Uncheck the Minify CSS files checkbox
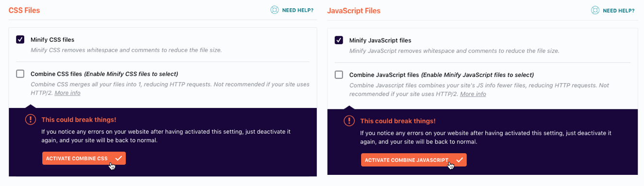The height and width of the screenshot is (186, 644). tap(20, 39)
